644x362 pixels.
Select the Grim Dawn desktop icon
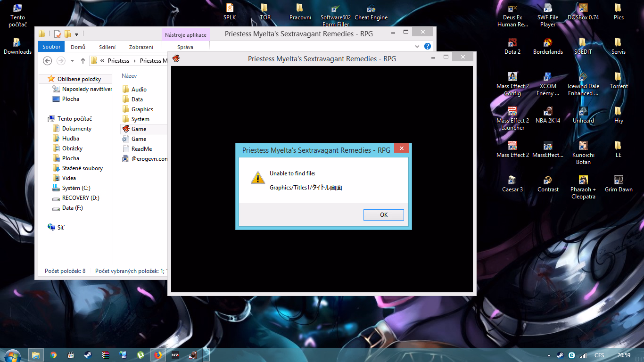(619, 185)
